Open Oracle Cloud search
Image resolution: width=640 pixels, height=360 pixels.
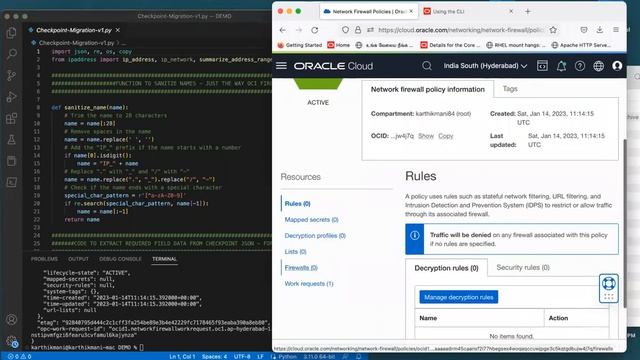[427, 66]
